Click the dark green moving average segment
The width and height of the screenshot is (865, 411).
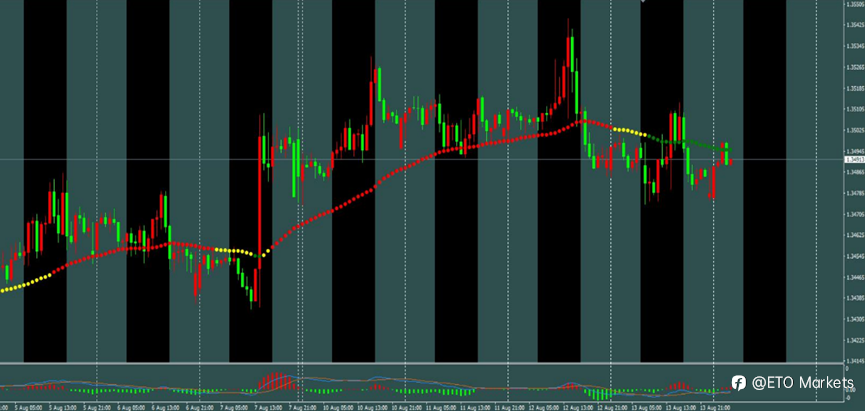tap(690, 143)
